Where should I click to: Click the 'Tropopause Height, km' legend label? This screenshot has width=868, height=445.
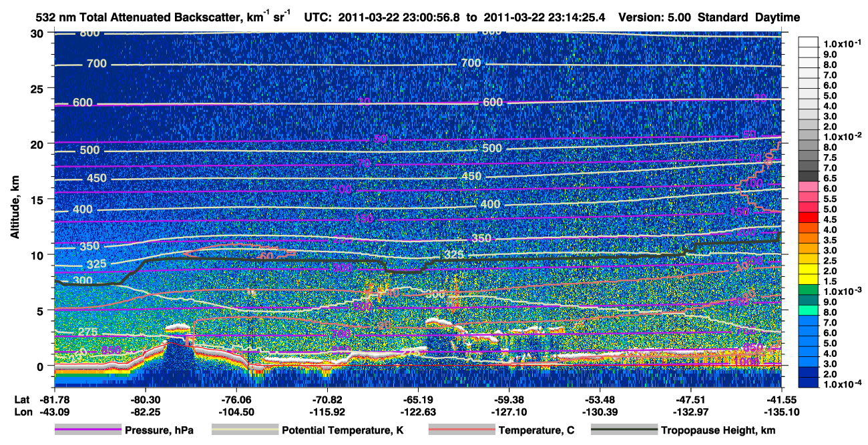718,430
